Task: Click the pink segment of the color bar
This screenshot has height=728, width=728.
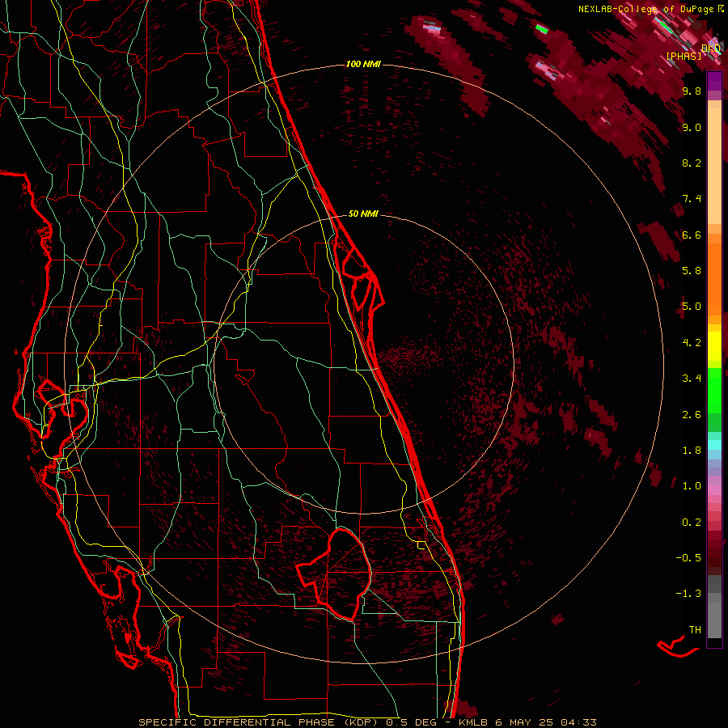Action: [x=714, y=490]
